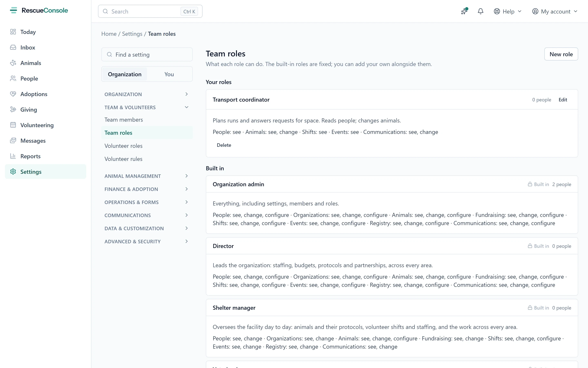Focus the global Search field
The height and width of the screenshot is (368, 588).
[150, 11]
